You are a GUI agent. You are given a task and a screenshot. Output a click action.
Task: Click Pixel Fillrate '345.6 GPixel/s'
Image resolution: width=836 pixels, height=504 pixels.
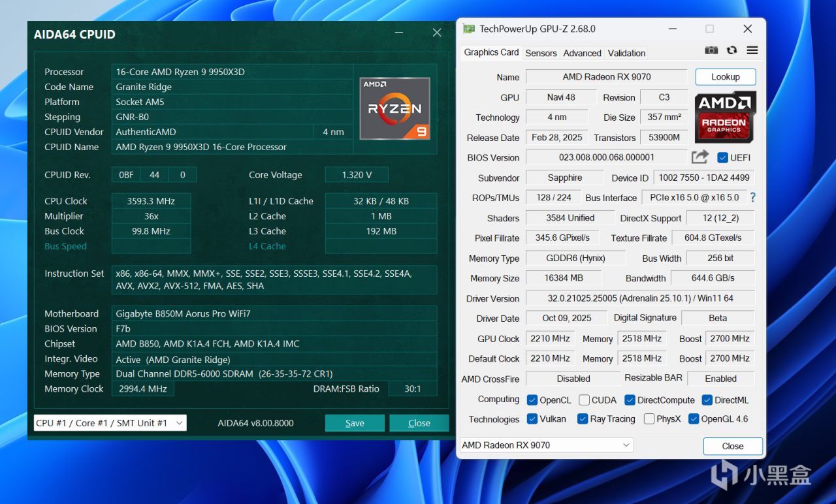[x=562, y=238]
